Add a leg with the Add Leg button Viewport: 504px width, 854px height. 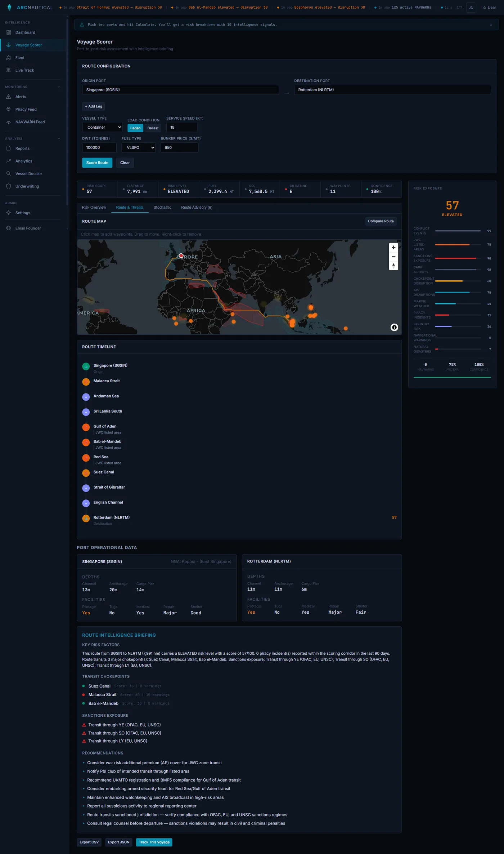click(x=94, y=106)
